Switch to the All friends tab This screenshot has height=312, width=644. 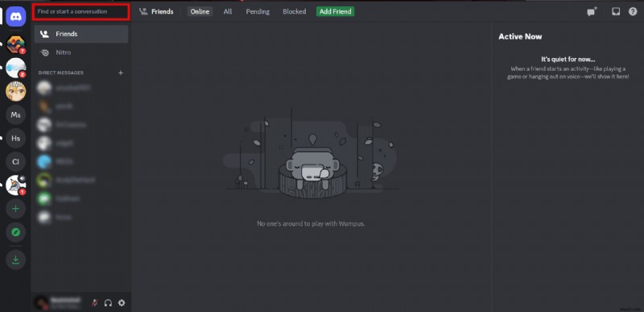(x=228, y=11)
